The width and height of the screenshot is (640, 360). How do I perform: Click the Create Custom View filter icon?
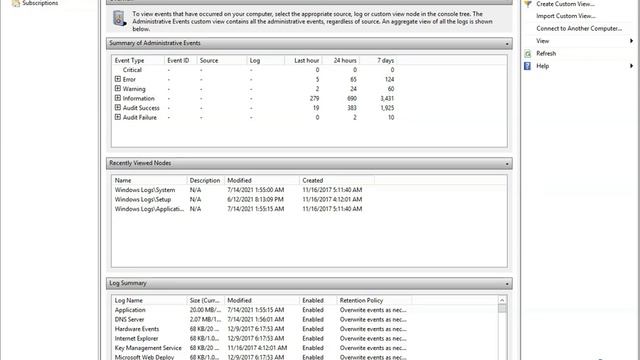[528, 4]
